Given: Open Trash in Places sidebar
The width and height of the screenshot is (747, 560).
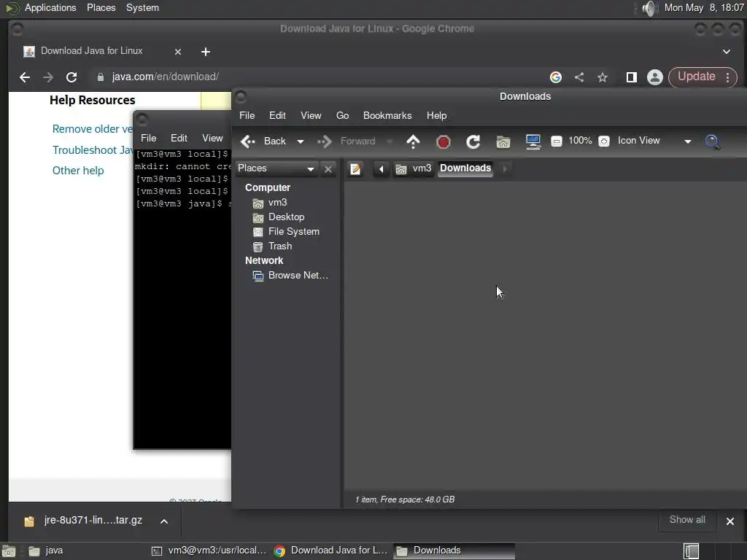Looking at the screenshot, I should (273, 246).
